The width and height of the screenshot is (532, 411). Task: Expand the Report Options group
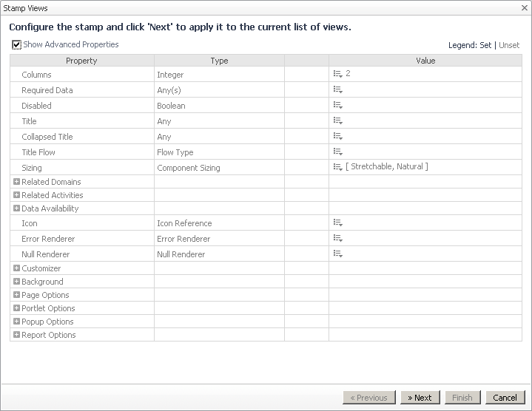(16, 335)
